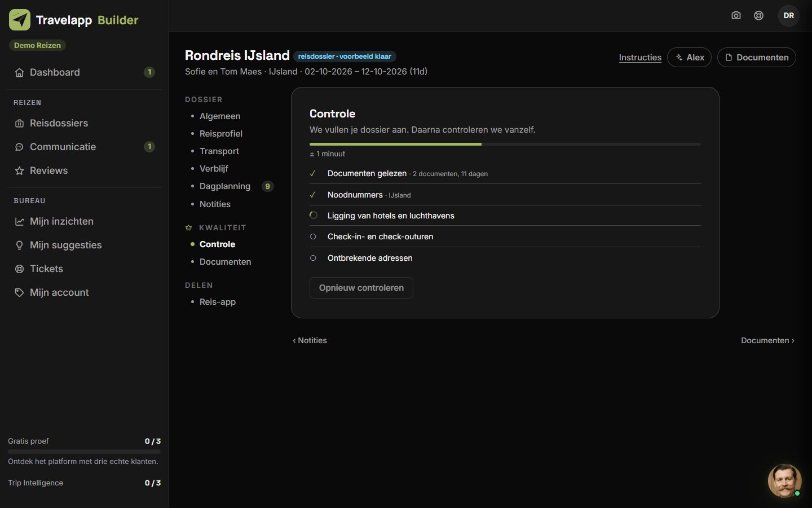Click the green checkmark beside Noodnummers
Screen dimensions: 812x508
coord(313,195)
